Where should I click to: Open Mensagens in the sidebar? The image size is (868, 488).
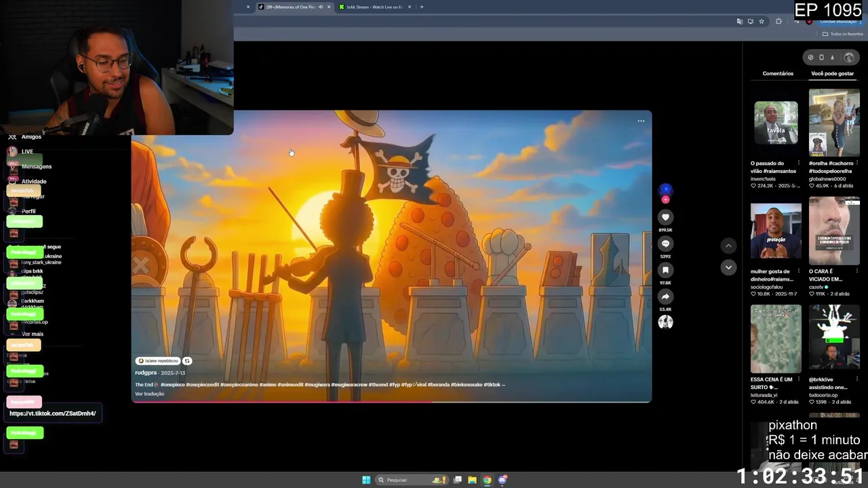click(37, 167)
